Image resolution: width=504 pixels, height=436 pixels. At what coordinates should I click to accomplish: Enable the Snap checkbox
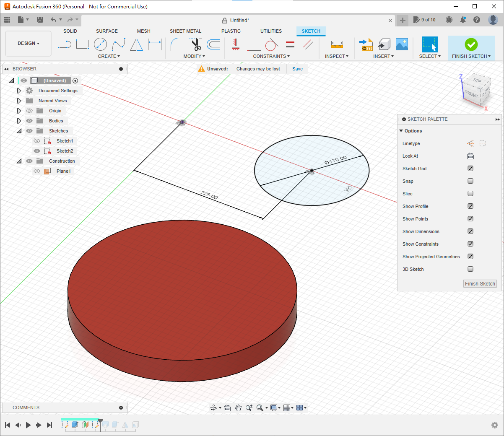[x=470, y=181]
